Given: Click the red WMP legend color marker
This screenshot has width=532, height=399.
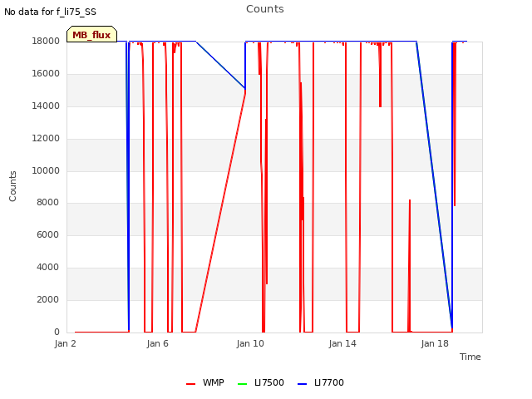Looking at the screenshot, I should 190,384.
